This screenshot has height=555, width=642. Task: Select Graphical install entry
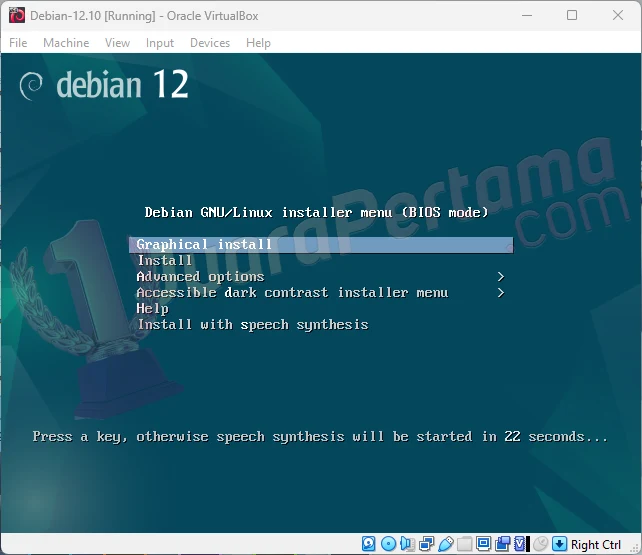tap(321, 245)
